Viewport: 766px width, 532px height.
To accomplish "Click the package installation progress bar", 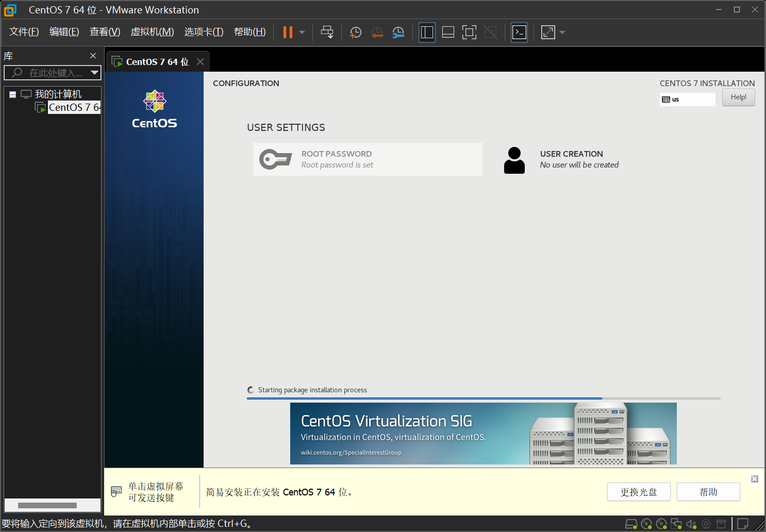I will tap(484, 398).
